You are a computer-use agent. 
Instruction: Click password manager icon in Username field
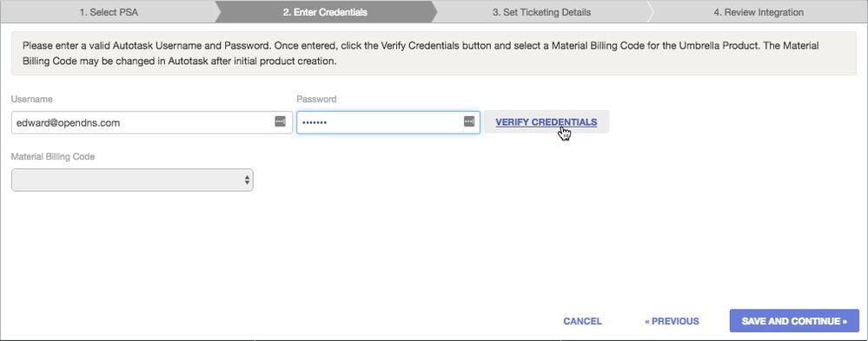pos(280,121)
